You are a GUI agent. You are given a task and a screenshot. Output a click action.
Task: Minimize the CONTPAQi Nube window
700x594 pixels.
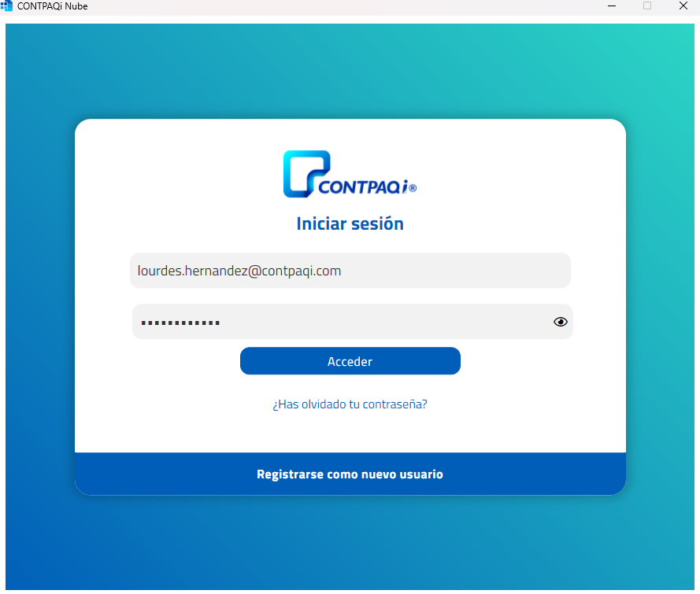point(612,6)
